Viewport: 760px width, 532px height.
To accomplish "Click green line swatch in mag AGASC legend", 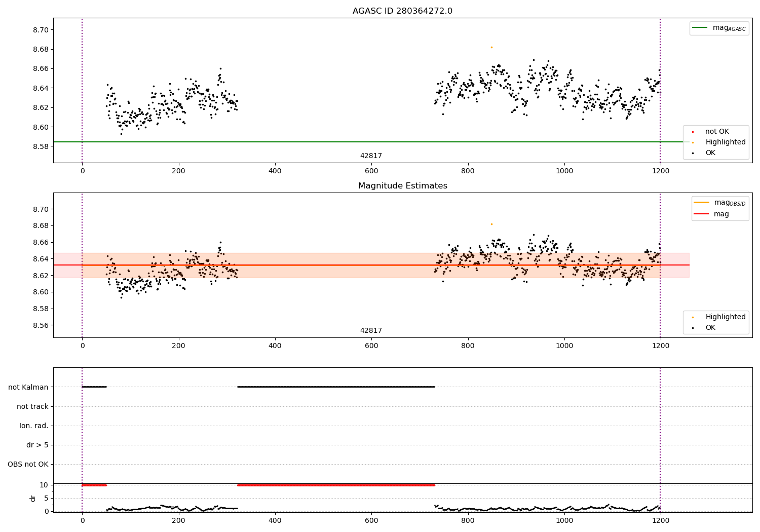I will (700, 27).
